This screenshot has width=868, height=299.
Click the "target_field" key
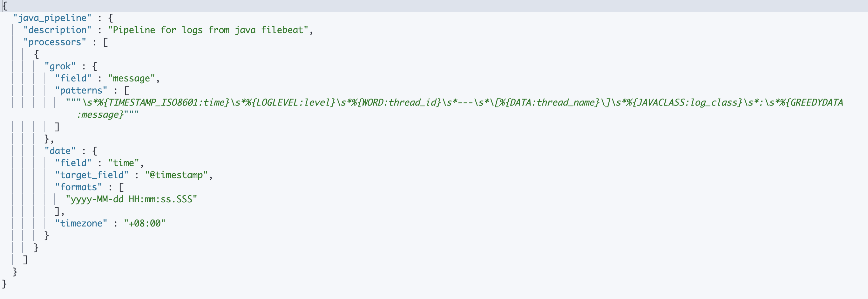click(92, 175)
